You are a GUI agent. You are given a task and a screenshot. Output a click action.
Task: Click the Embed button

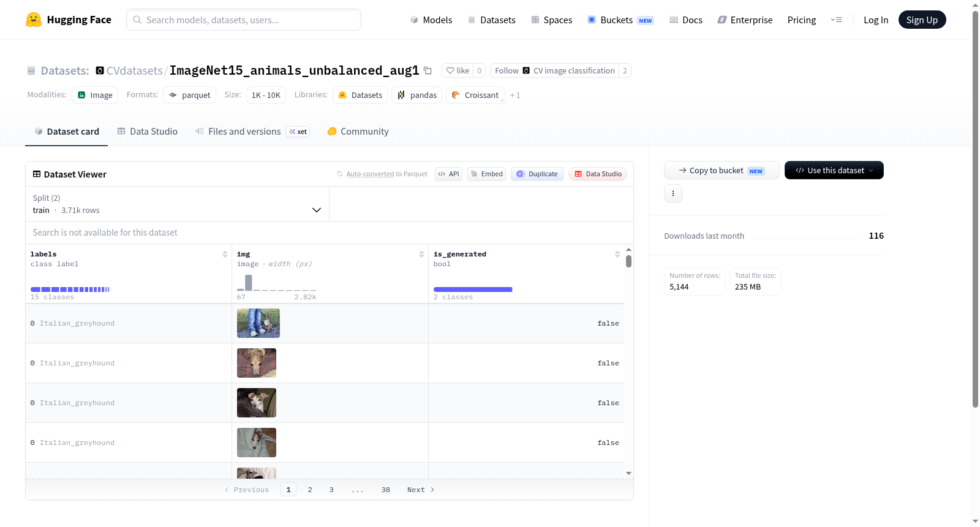(x=487, y=174)
